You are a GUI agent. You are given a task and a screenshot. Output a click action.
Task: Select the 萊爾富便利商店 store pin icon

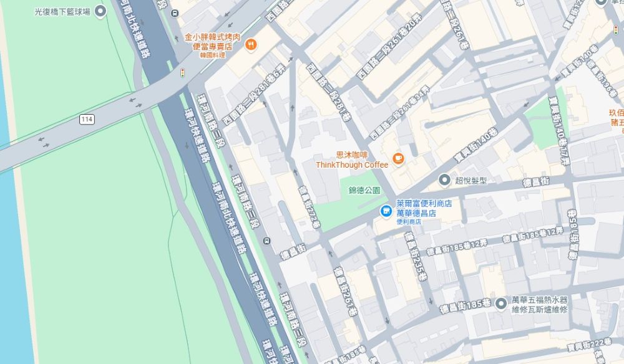pyautogui.click(x=386, y=211)
